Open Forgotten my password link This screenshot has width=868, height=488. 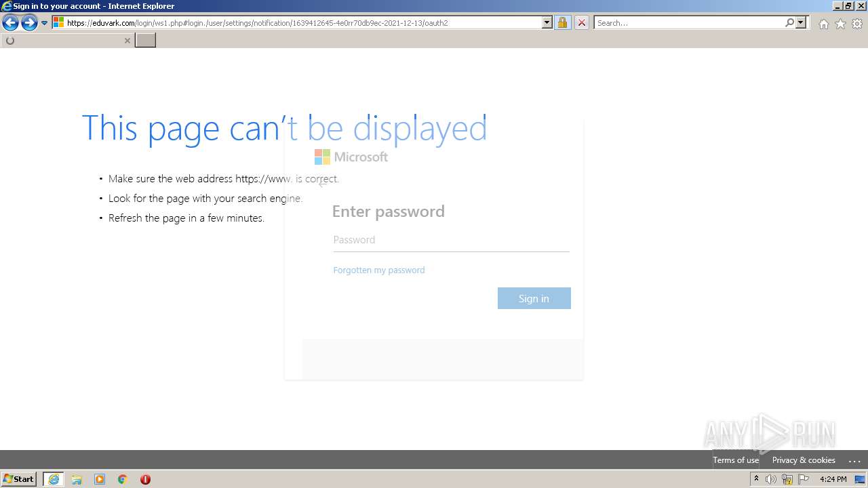point(378,270)
